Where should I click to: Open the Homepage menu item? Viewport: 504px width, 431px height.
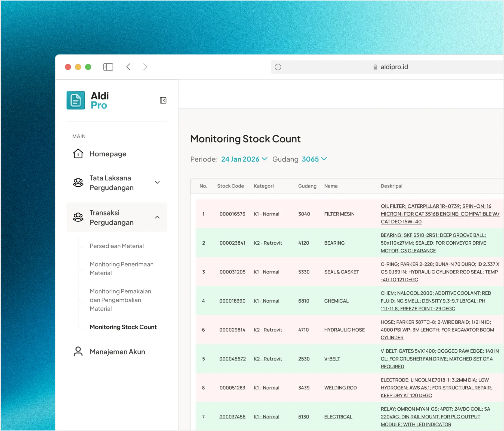click(108, 154)
